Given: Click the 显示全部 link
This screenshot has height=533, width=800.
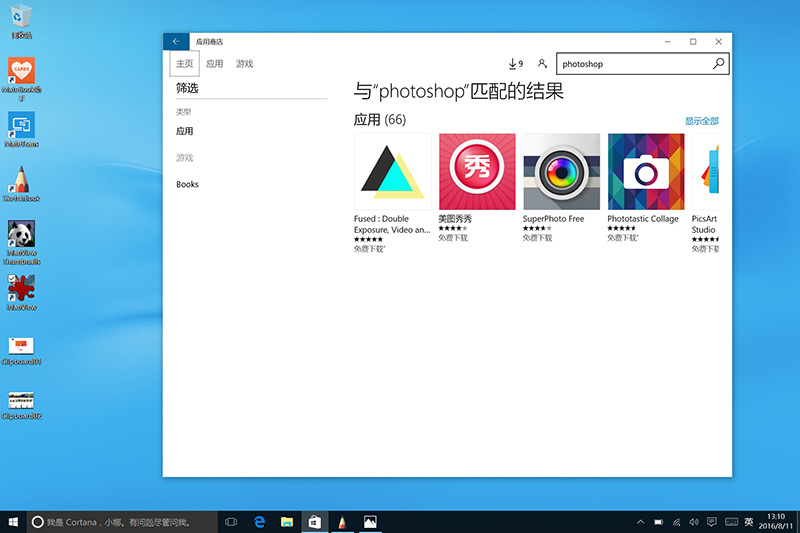Looking at the screenshot, I should pyautogui.click(x=702, y=121).
